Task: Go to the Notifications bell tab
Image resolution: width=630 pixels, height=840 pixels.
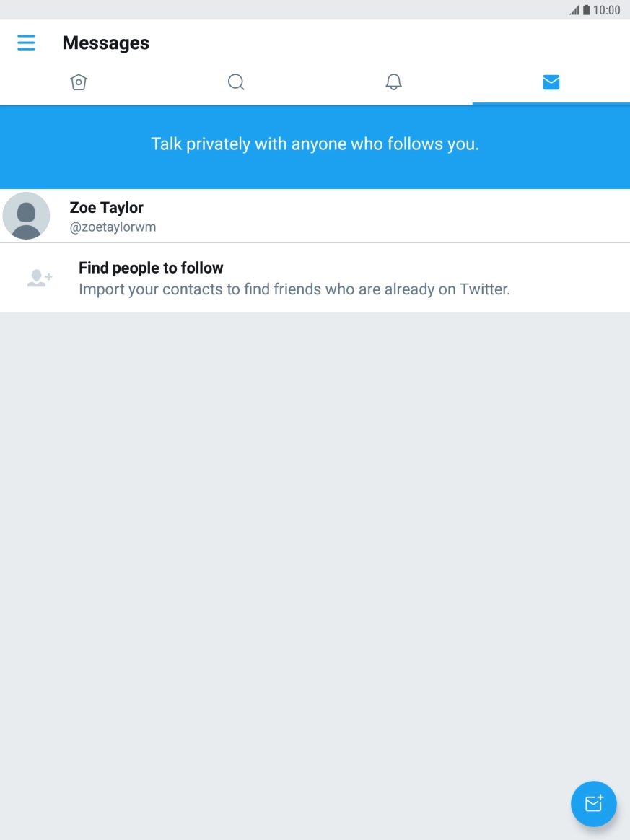Action: [x=393, y=82]
